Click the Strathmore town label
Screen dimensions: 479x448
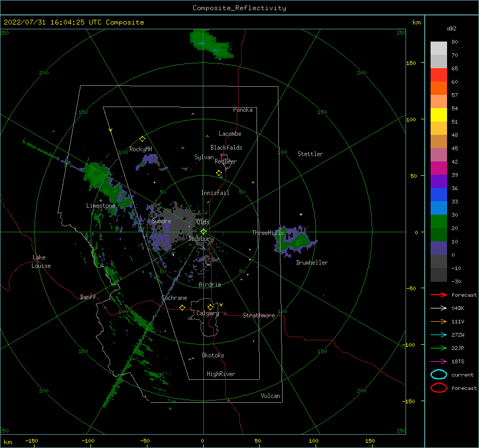pos(259,315)
